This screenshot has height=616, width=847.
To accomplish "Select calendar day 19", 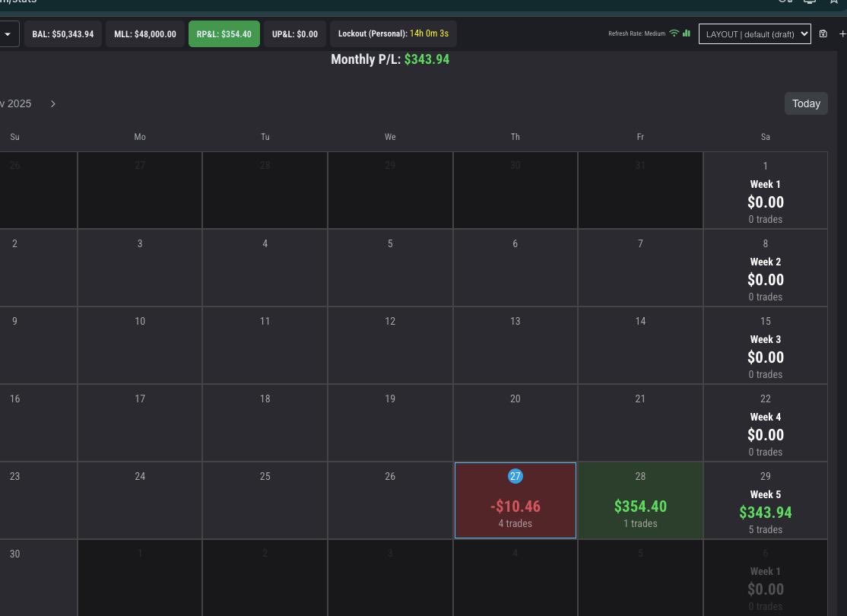I will tap(390, 423).
